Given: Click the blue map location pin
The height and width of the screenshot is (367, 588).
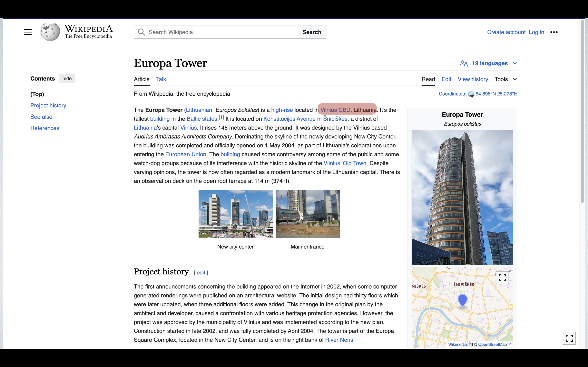Looking at the screenshot, I should pyautogui.click(x=462, y=300).
